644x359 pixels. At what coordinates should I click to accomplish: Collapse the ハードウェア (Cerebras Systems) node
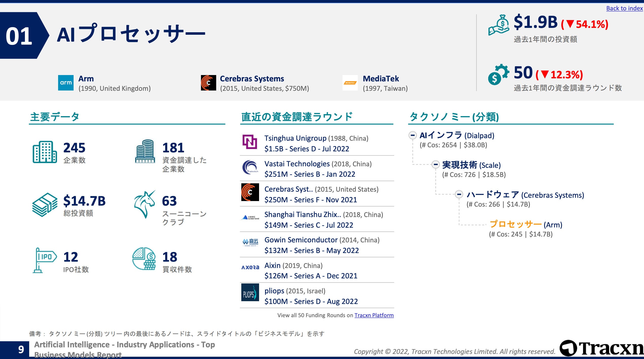click(x=459, y=194)
